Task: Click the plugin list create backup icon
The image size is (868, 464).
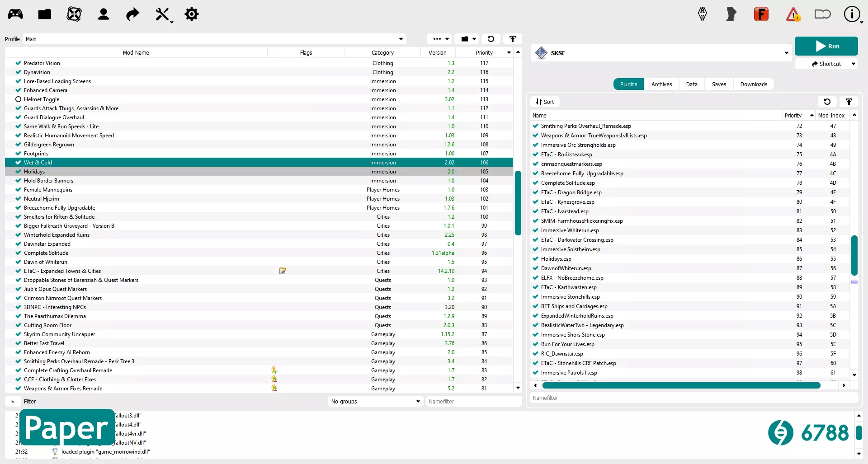Action: point(849,102)
